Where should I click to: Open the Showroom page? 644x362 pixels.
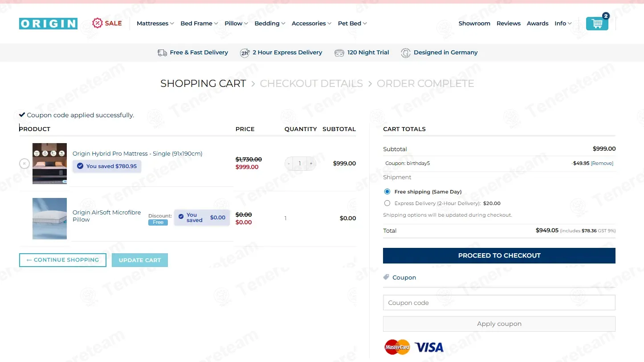tap(474, 24)
